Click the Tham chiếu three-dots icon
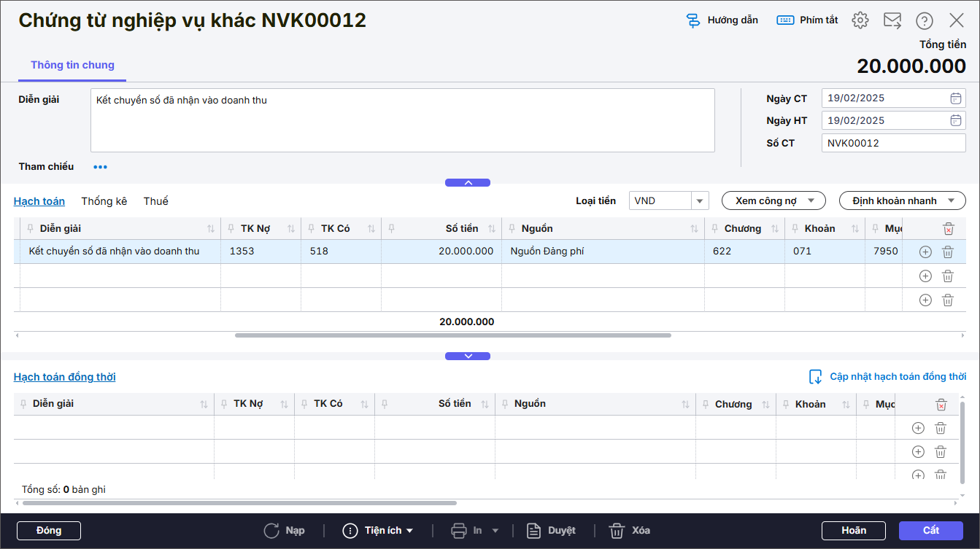The width and height of the screenshot is (980, 549). point(100,167)
